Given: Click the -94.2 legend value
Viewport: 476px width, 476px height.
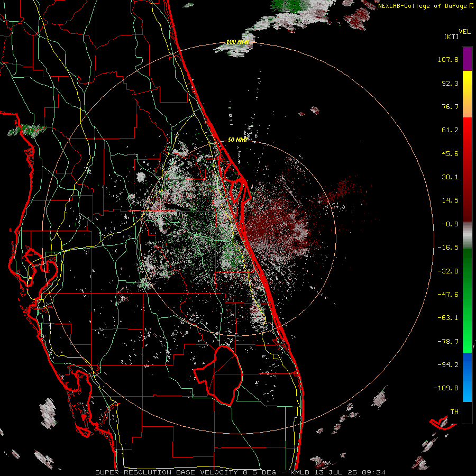Looking at the screenshot, I should pos(448,365).
